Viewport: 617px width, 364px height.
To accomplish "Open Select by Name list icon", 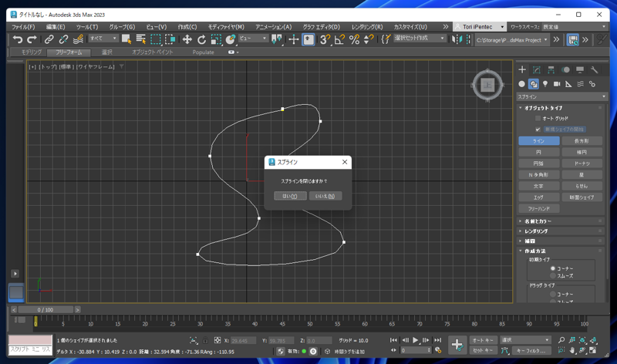I will (140, 39).
